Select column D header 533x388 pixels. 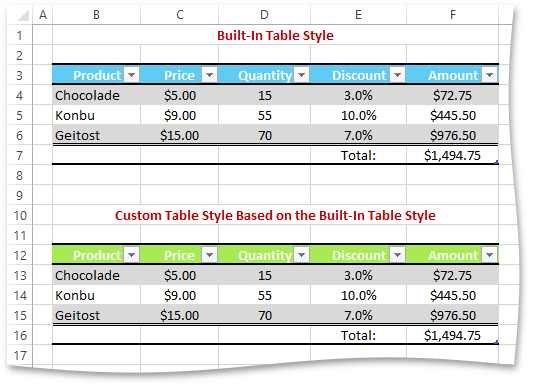264,15
